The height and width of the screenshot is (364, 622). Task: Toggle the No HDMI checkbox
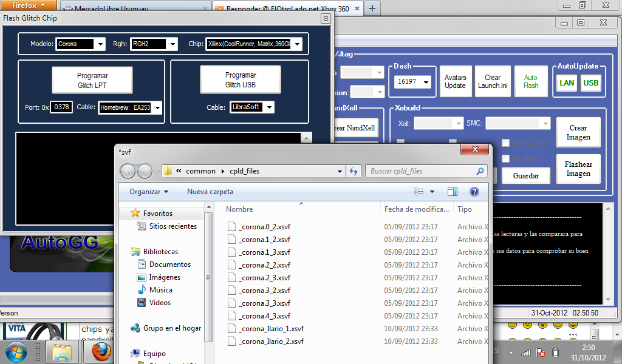505,158
